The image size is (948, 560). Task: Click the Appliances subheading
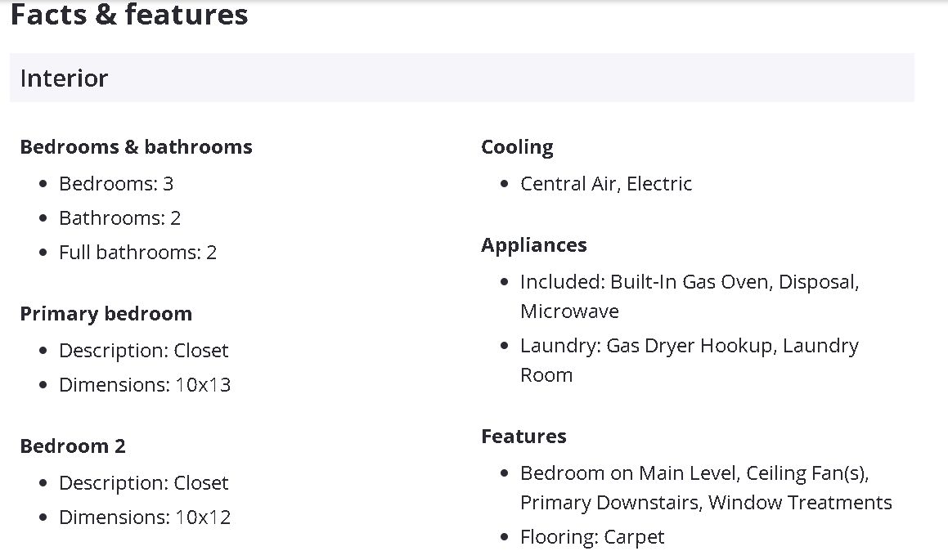coord(533,245)
